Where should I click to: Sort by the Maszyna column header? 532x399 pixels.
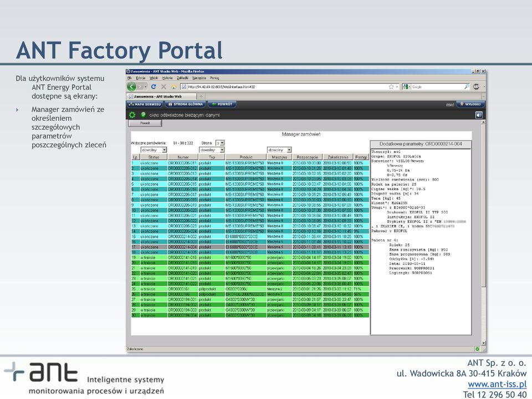coord(279,157)
